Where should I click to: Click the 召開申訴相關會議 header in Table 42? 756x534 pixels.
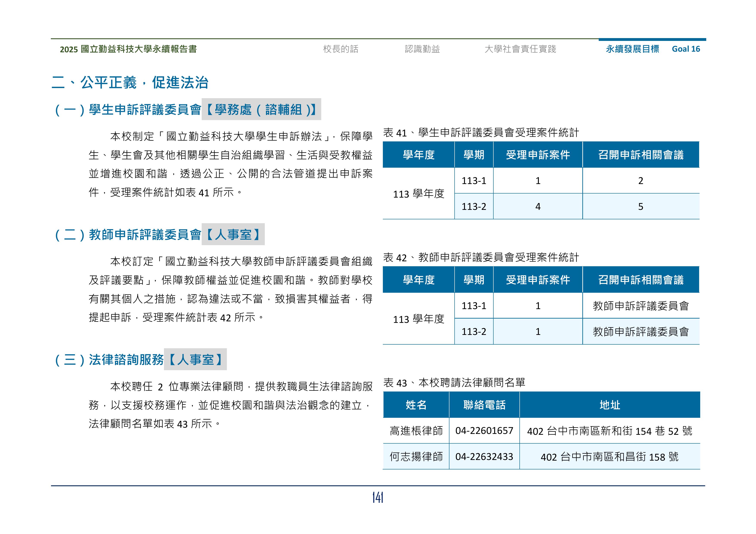coord(641,280)
